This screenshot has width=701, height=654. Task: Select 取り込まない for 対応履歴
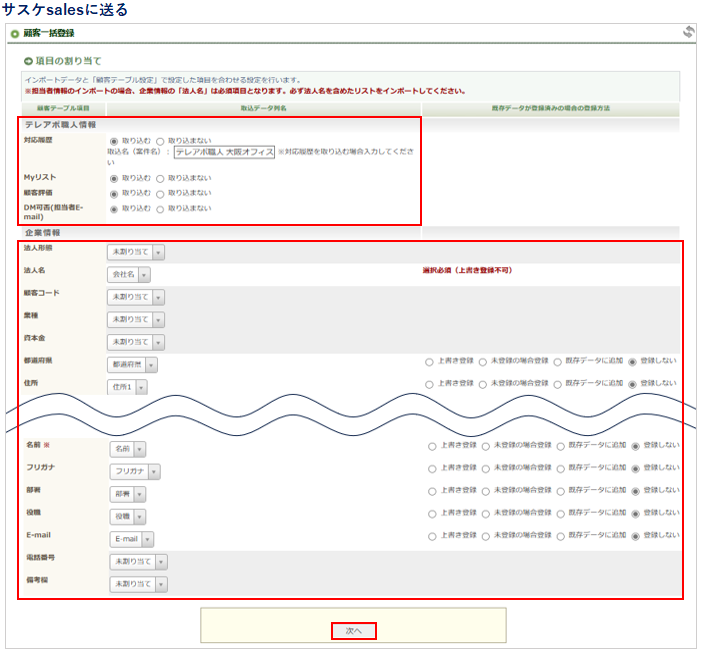[x=160, y=141]
